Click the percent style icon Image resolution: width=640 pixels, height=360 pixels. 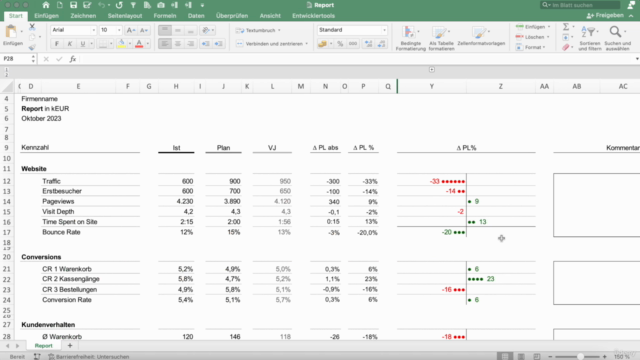(340, 44)
